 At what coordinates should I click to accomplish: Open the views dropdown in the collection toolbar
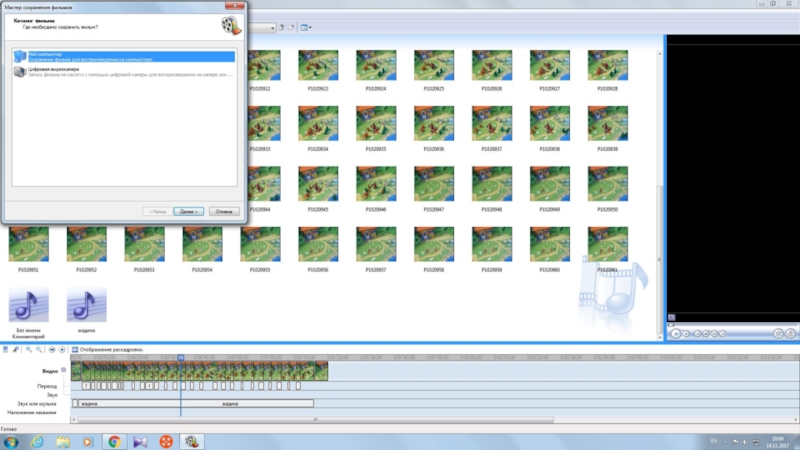coord(307,27)
